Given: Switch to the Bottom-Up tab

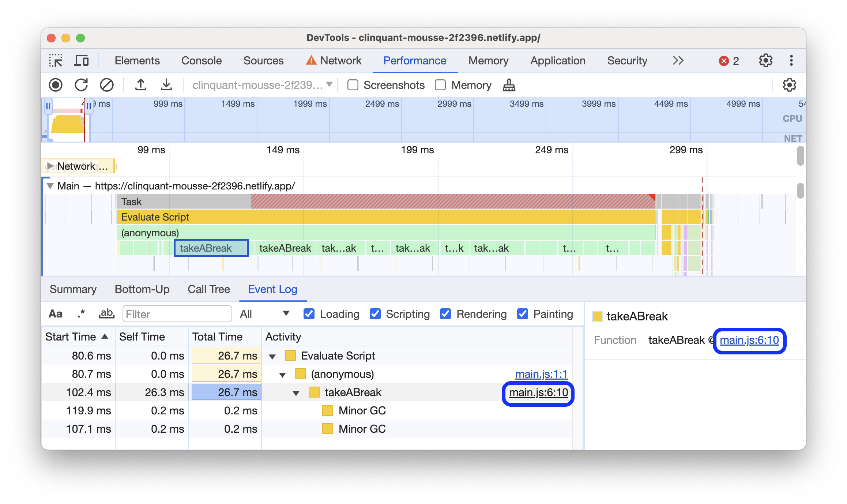Looking at the screenshot, I should [126, 290].
